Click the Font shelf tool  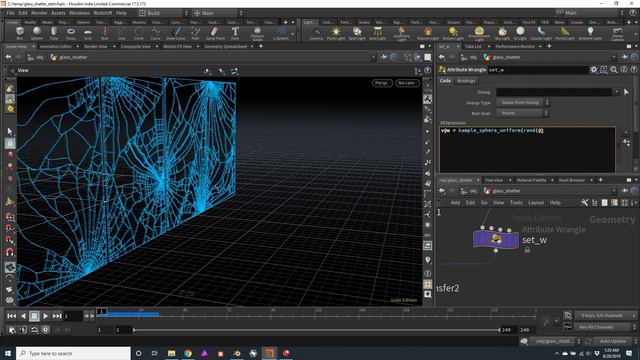pos(235,33)
